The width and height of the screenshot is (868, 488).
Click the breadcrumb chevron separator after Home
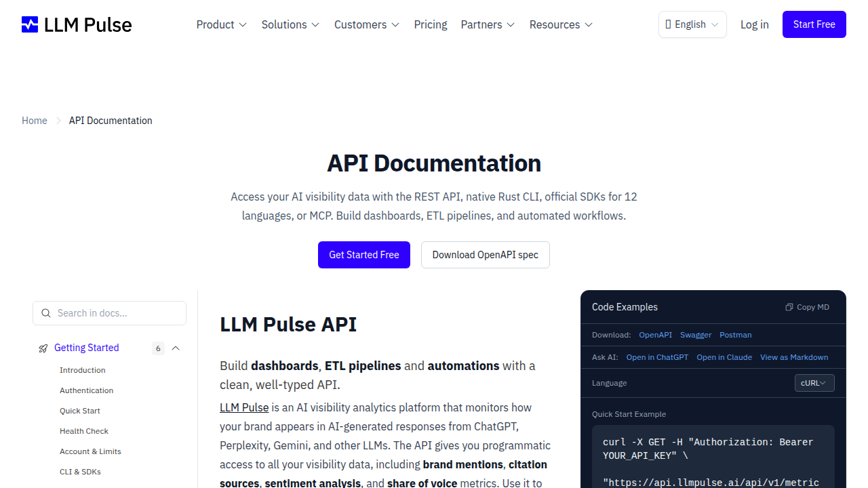pyautogui.click(x=58, y=121)
